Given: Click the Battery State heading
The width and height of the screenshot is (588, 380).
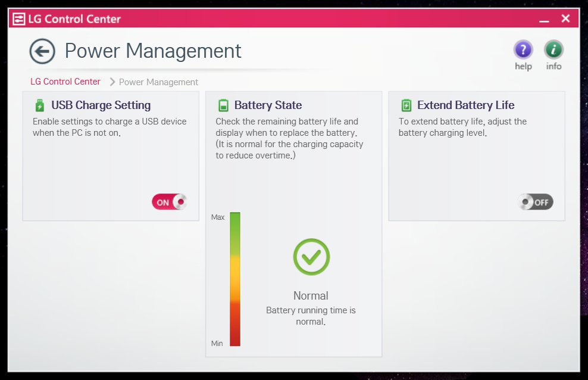Looking at the screenshot, I should (268, 105).
